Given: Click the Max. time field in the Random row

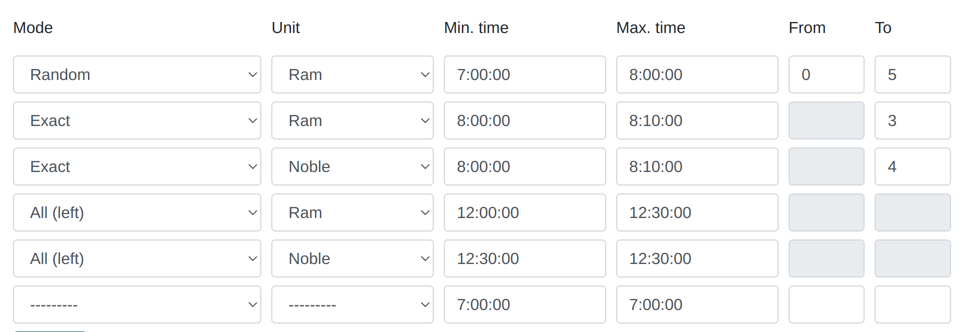Looking at the screenshot, I should [697, 74].
